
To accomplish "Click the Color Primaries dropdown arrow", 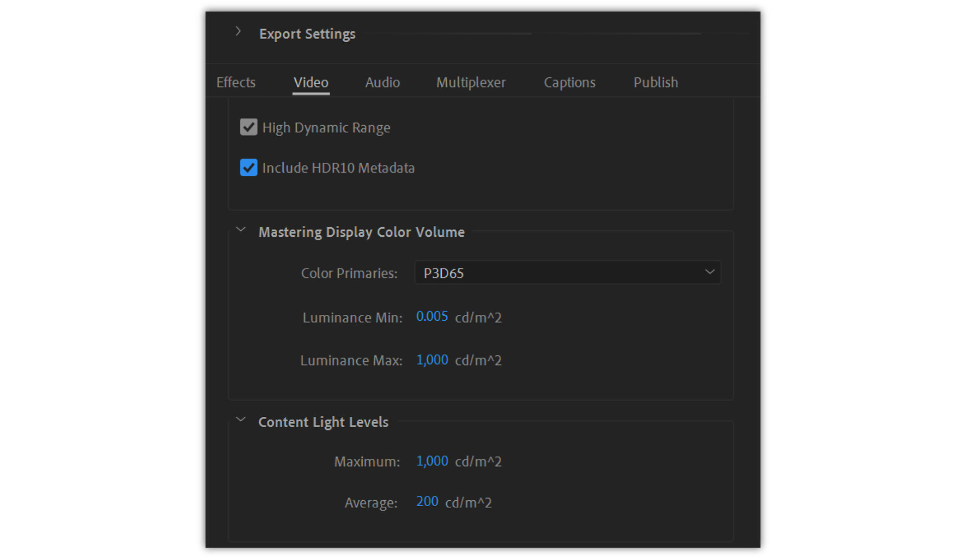I will (709, 272).
